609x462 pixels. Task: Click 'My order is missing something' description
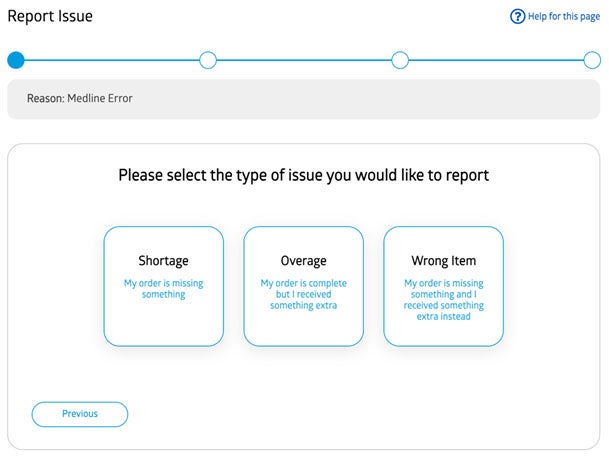click(x=163, y=289)
